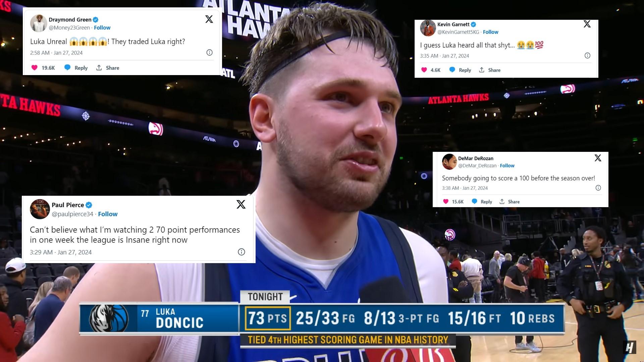Follow Kevin Garnett's account
Viewport: 644px width, 362px height.
click(490, 32)
